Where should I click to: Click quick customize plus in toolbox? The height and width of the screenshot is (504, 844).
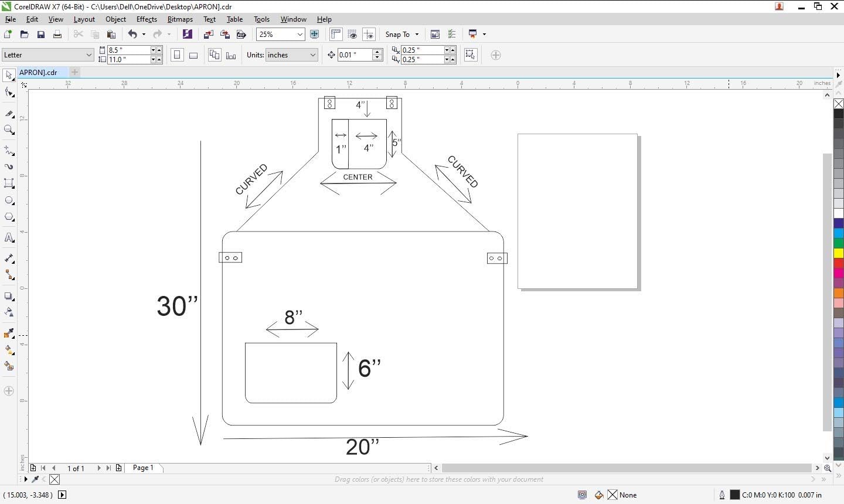click(9, 391)
